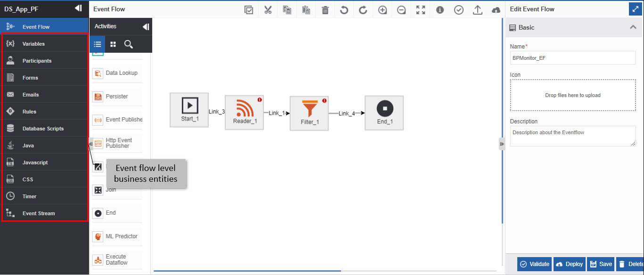Open Java in sidebar

[45, 146]
